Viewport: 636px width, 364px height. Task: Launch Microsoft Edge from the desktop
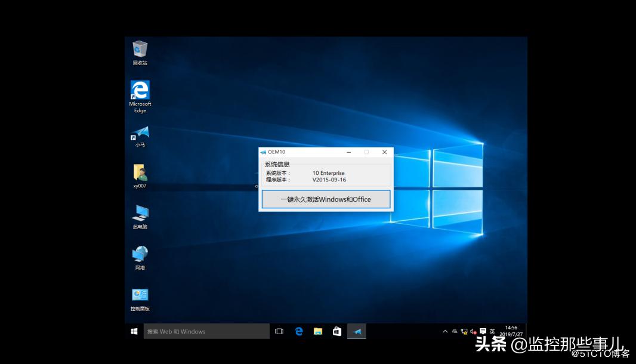coord(139,91)
